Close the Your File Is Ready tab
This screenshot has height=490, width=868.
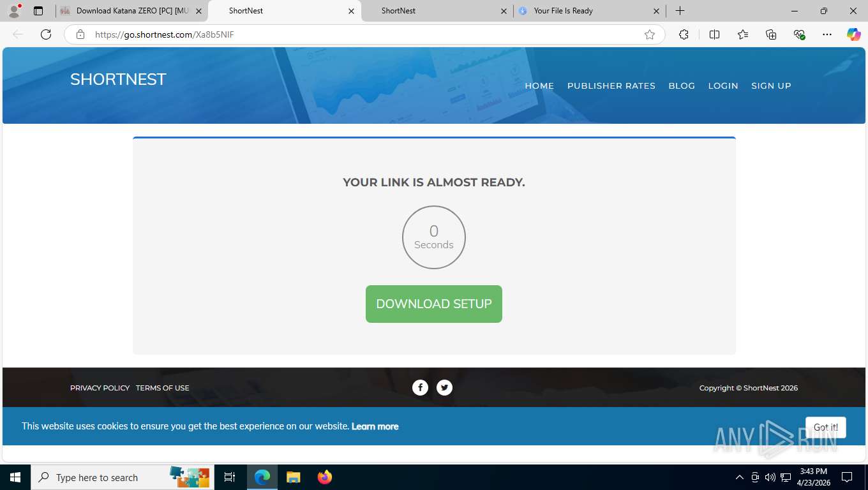pos(657,11)
